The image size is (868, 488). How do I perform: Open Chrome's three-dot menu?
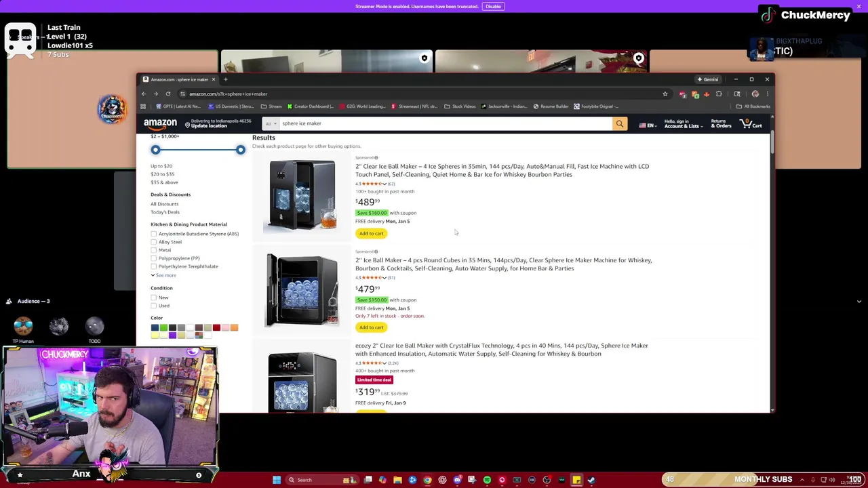(767, 94)
